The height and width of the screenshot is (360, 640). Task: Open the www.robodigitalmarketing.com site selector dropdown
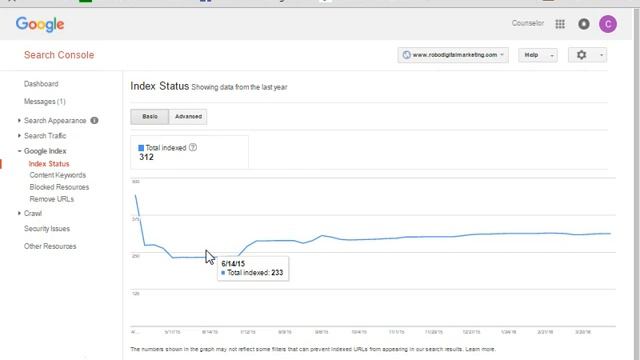click(453, 55)
